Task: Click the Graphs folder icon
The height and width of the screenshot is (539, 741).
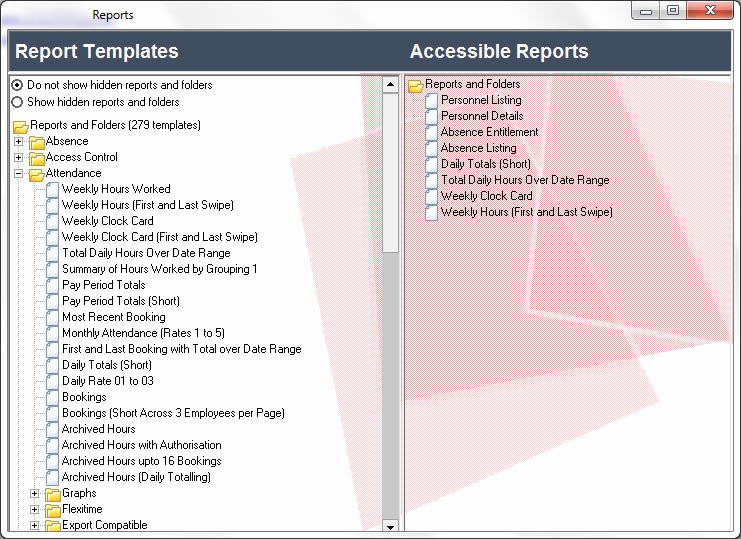Action: 53,494
